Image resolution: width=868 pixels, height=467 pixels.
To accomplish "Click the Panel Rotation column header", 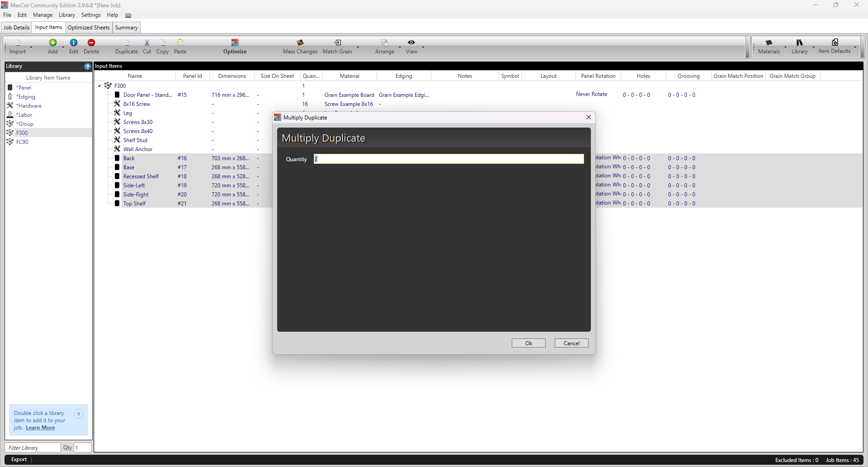I will tap(598, 76).
